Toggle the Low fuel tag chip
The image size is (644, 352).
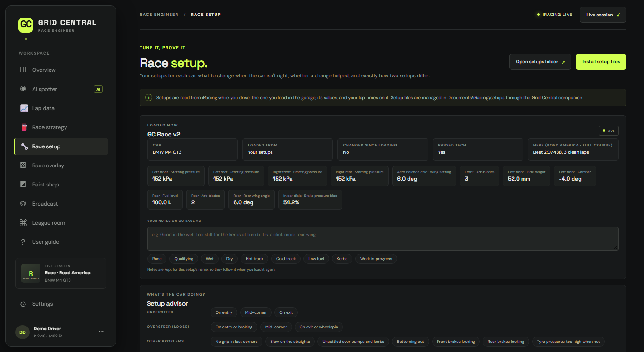pos(316,259)
